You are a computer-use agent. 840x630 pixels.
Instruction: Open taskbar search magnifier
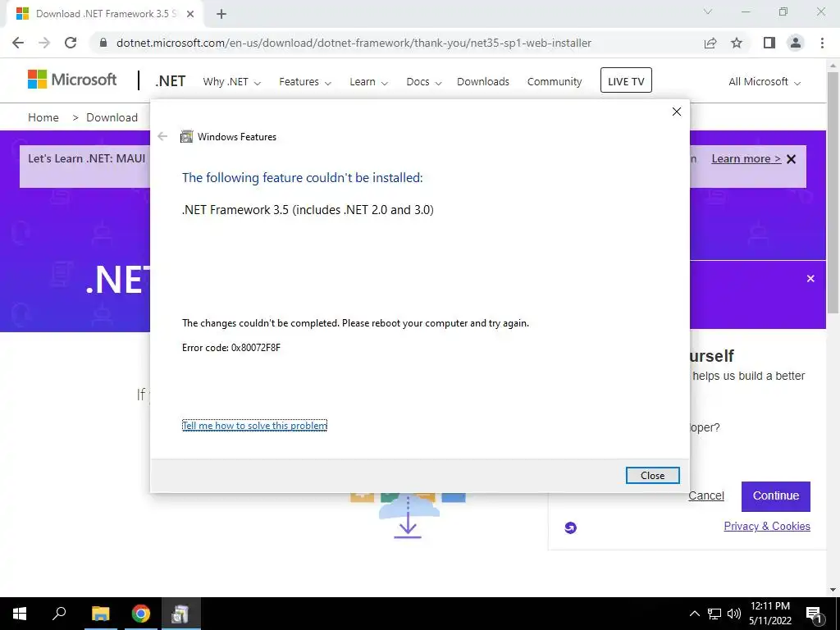pyautogui.click(x=59, y=614)
